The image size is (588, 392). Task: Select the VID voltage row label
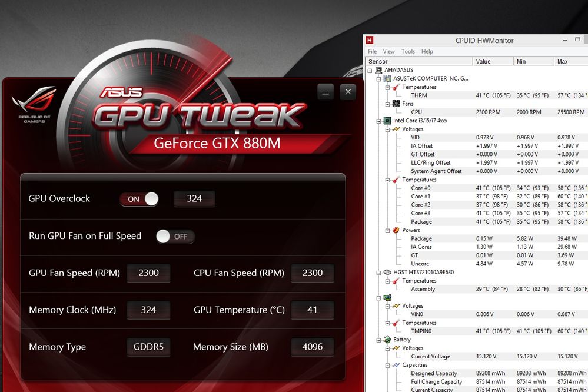pos(415,137)
